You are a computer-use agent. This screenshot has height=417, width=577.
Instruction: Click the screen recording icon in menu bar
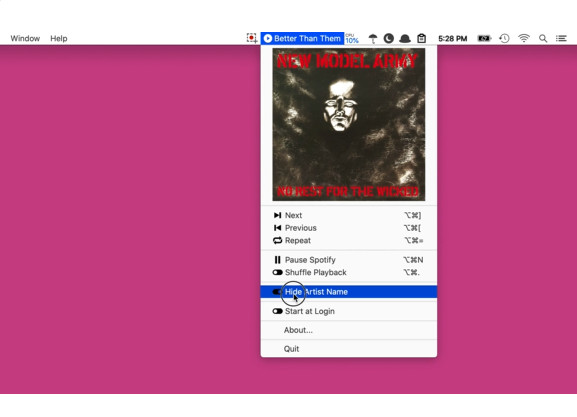251,38
